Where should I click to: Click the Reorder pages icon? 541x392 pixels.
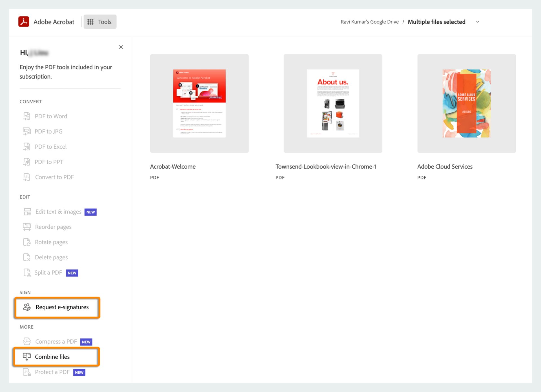tap(27, 227)
